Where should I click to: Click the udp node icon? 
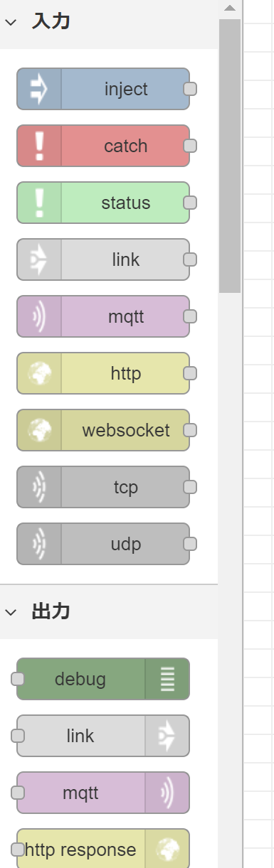click(x=39, y=544)
